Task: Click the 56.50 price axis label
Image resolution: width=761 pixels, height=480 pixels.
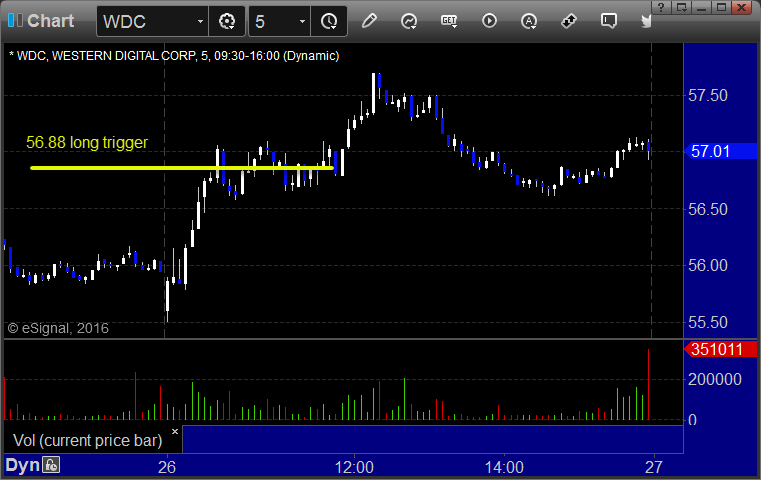Action: pos(708,209)
